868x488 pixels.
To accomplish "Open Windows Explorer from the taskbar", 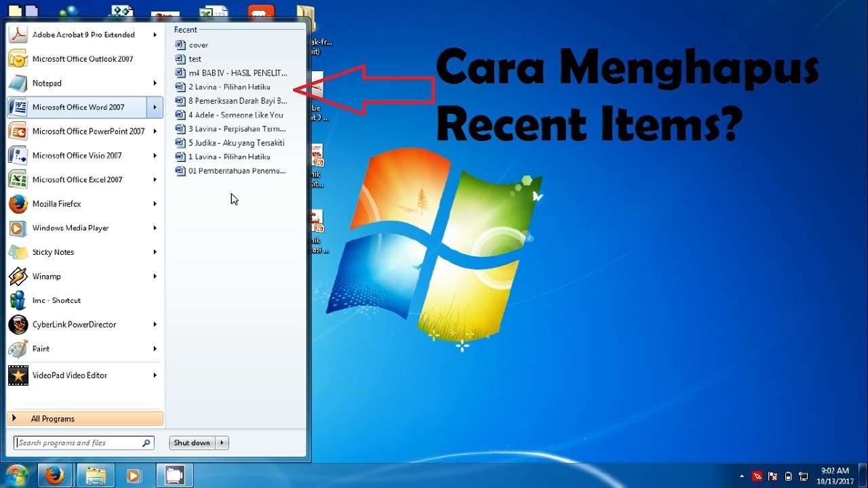I will coord(94,476).
